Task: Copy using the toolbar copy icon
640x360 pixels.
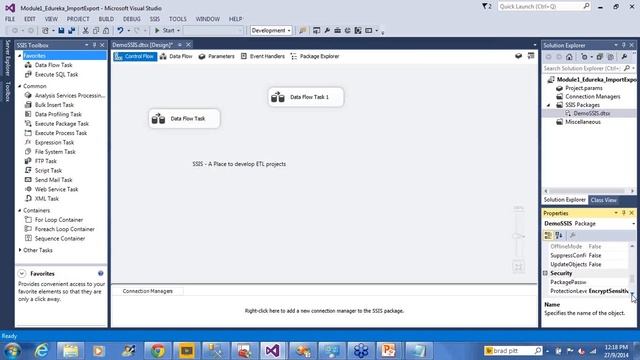Action: 96,30
